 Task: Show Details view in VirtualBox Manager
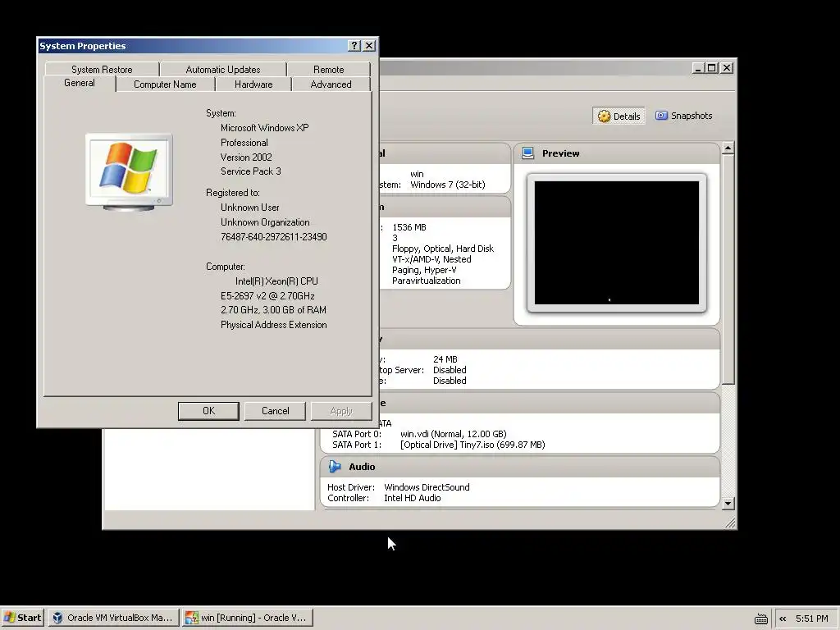point(619,116)
